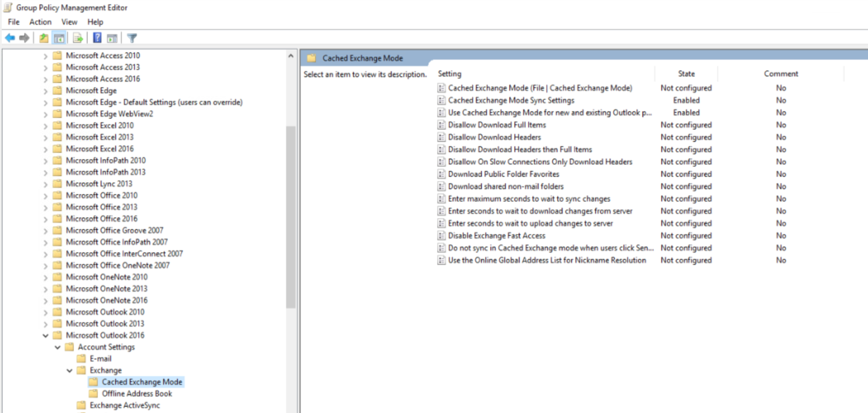Click the Download Public Folder Favorites policy icon
The width and height of the screenshot is (868, 413).
click(x=442, y=175)
